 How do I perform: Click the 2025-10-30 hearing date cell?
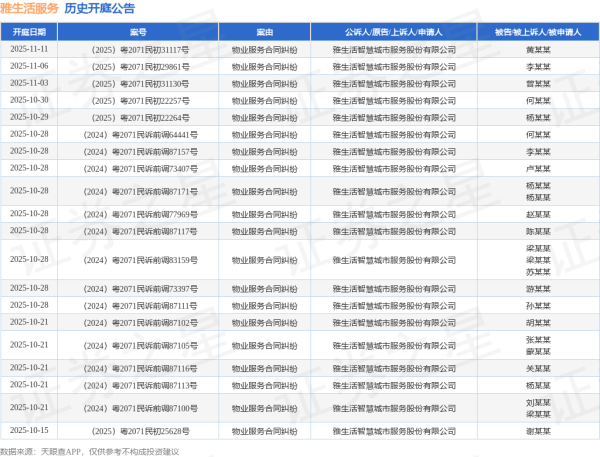tap(29, 99)
